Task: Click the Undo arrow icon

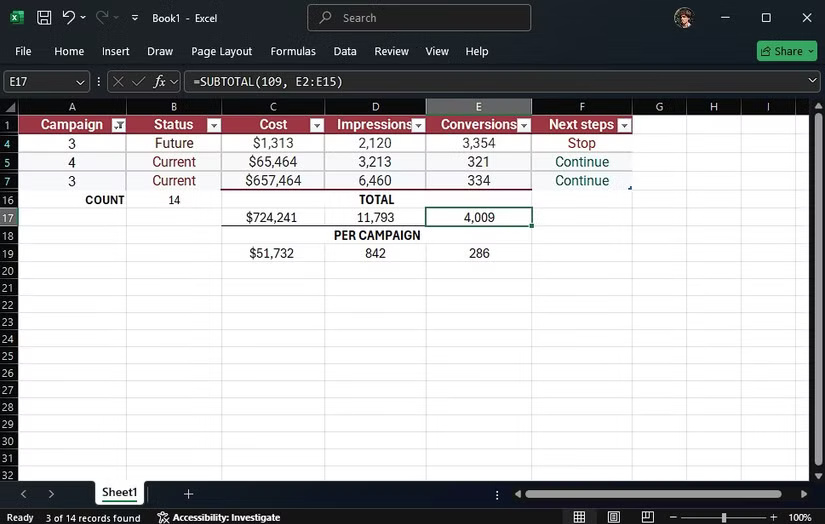Action: coord(68,17)
